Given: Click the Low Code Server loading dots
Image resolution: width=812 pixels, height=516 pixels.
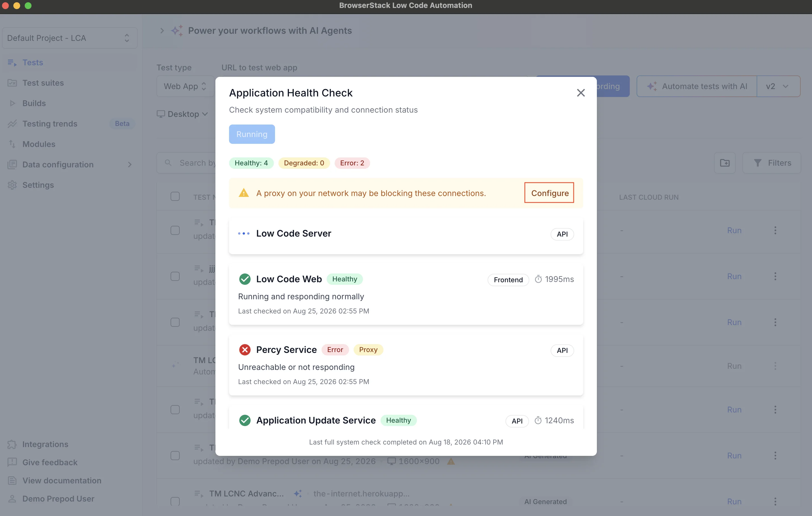Looking at the screenshot, I should click(x=244, y=233).
